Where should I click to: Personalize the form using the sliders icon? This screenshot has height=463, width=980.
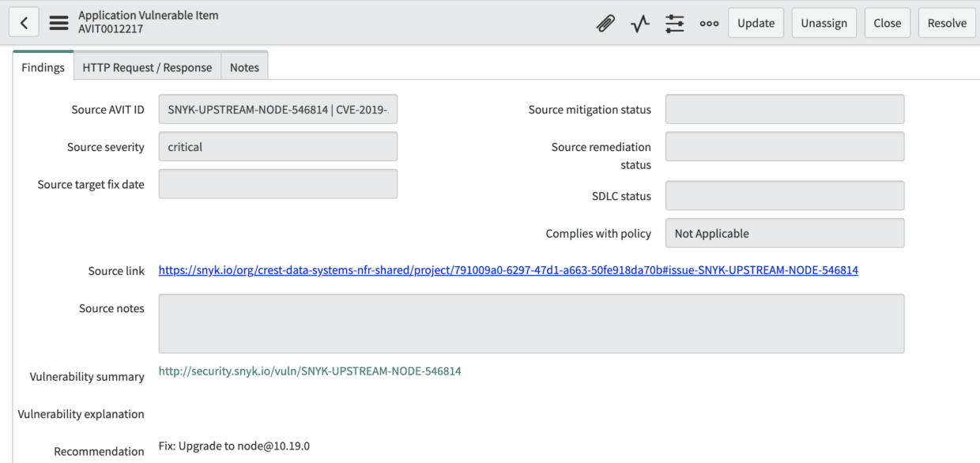(674, 23)
